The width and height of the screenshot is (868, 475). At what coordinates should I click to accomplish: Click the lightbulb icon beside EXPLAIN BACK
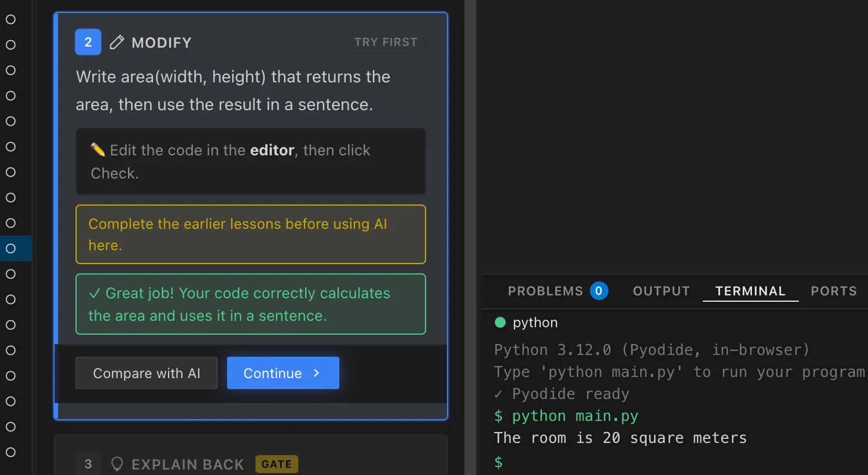[117, 464]
